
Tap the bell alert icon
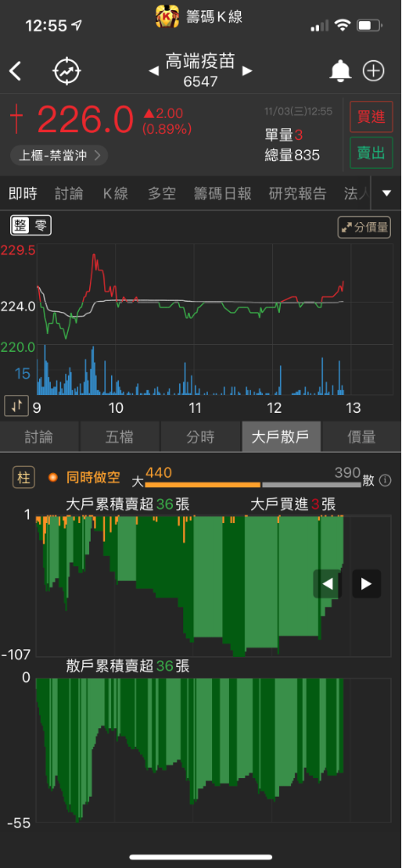point(341,71)
